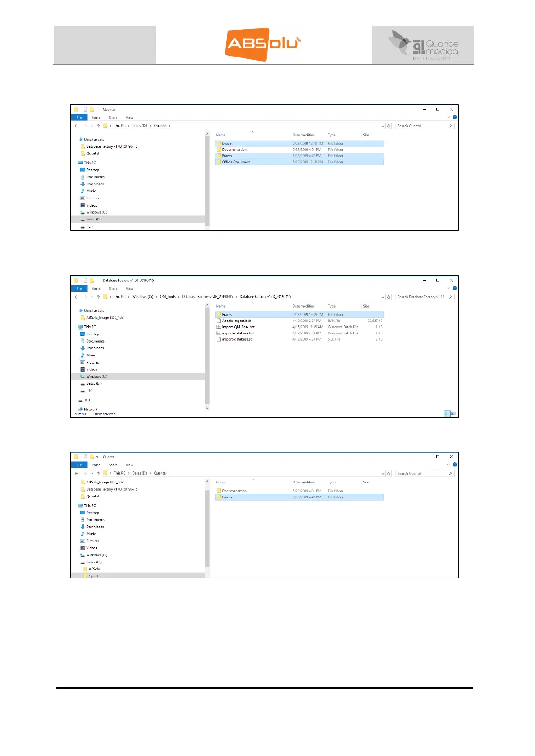
Task: Refresh the Quantel window listing Dicom
Action: [x=389, y=126]
